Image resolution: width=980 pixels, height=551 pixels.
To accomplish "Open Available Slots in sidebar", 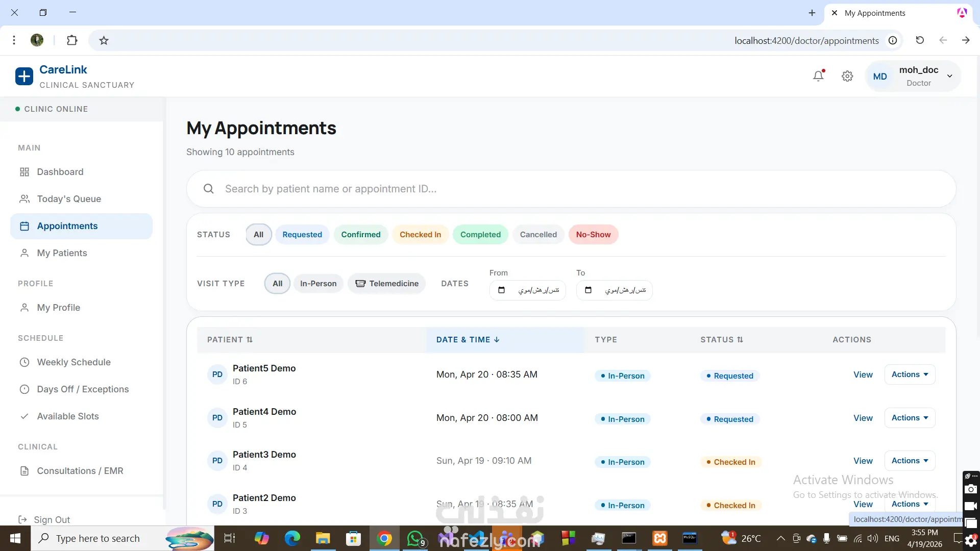I will tap(82, 416).
